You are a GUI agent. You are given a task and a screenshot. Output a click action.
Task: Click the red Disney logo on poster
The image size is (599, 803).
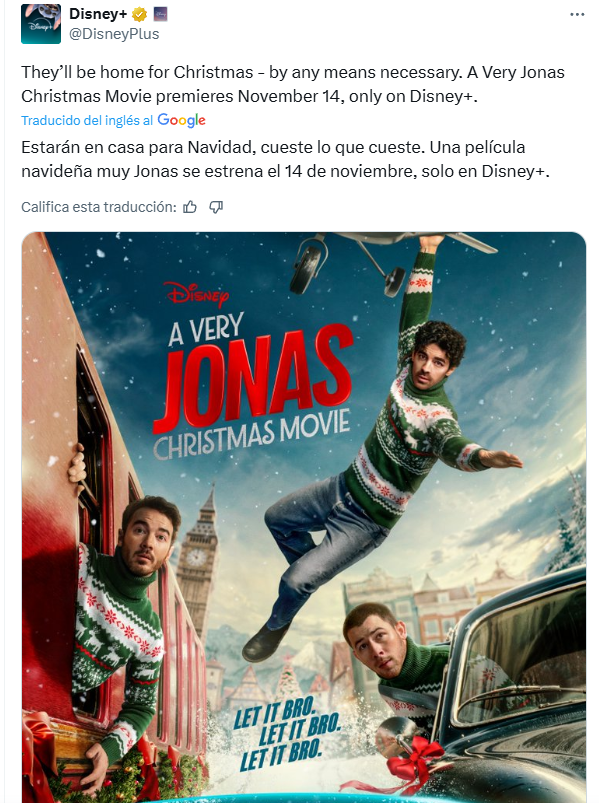(197, 294)
